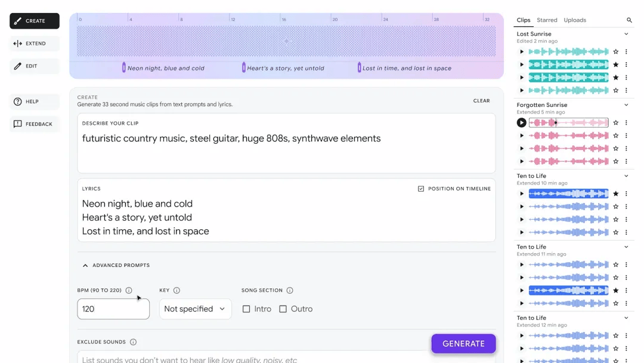644x363 pixels.
Task: Open more options for playing Forgotten Sunrise clip
Action: 626,122
